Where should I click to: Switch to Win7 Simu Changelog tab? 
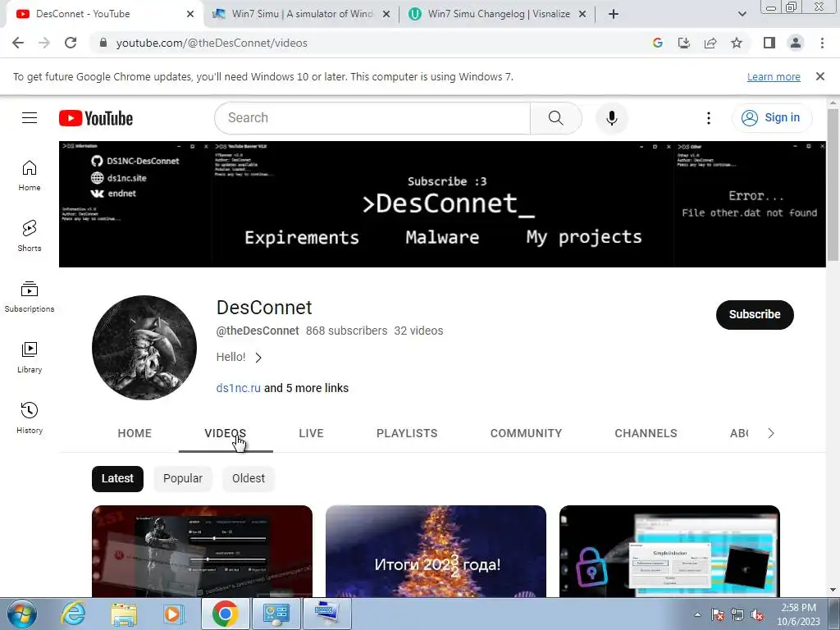(497, 14)
